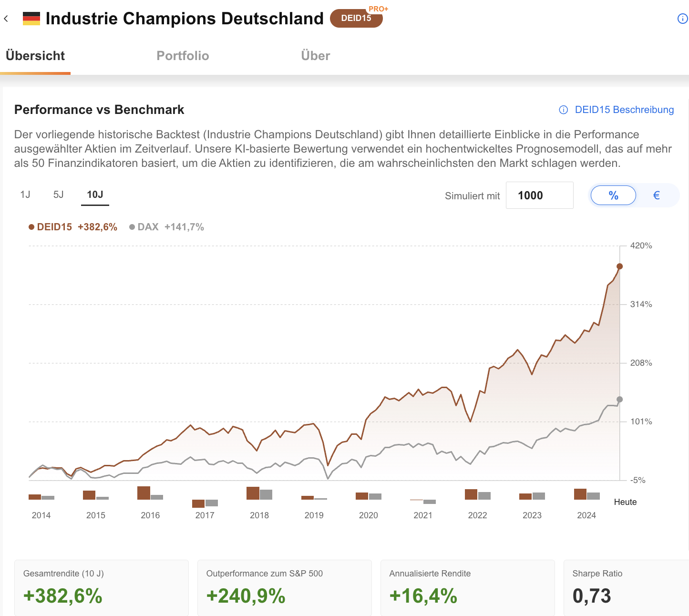Open the info icon in the header
Screen dimensions: 689x616
(x=682, y=19)
